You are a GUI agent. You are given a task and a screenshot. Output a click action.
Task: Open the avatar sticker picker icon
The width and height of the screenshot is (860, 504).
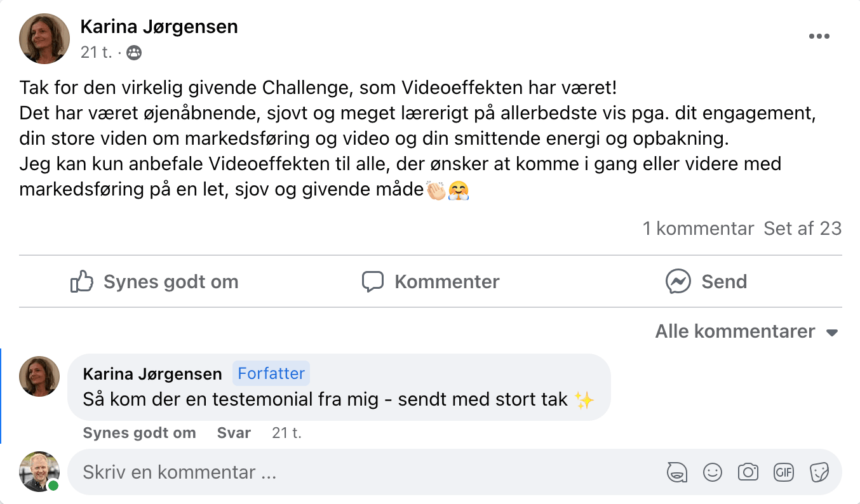(676, 472)
